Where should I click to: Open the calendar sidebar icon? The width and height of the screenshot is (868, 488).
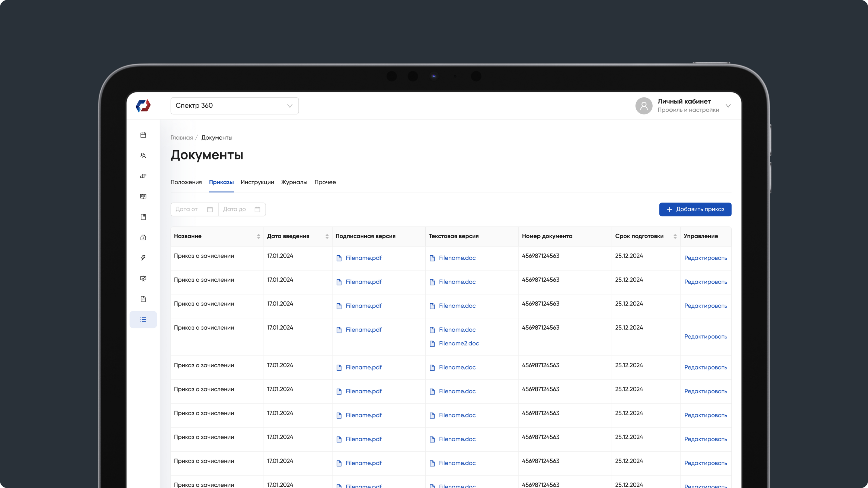[143, 135]
